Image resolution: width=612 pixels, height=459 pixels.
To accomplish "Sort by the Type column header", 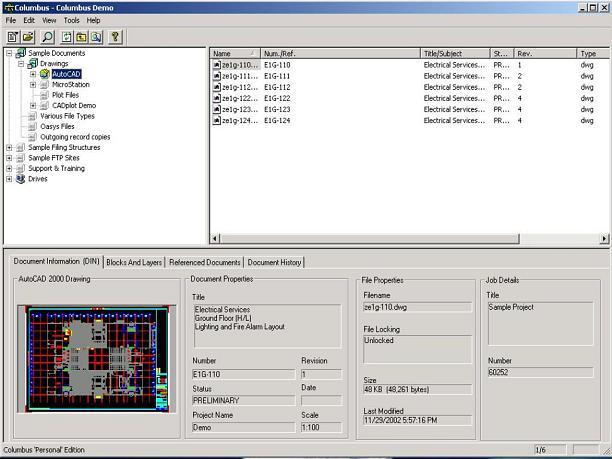I will (x=592, y=53).
